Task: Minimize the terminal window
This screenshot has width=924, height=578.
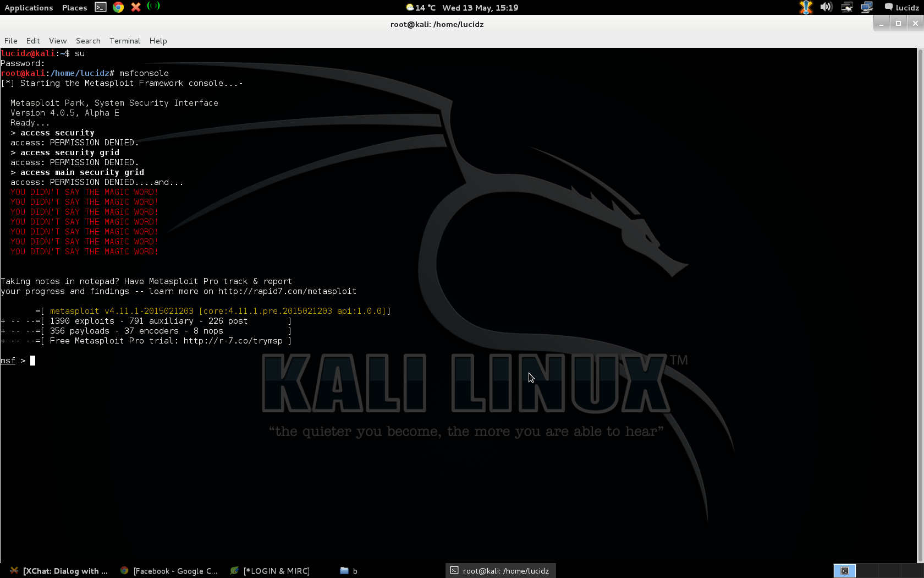Action: point(881,24)
